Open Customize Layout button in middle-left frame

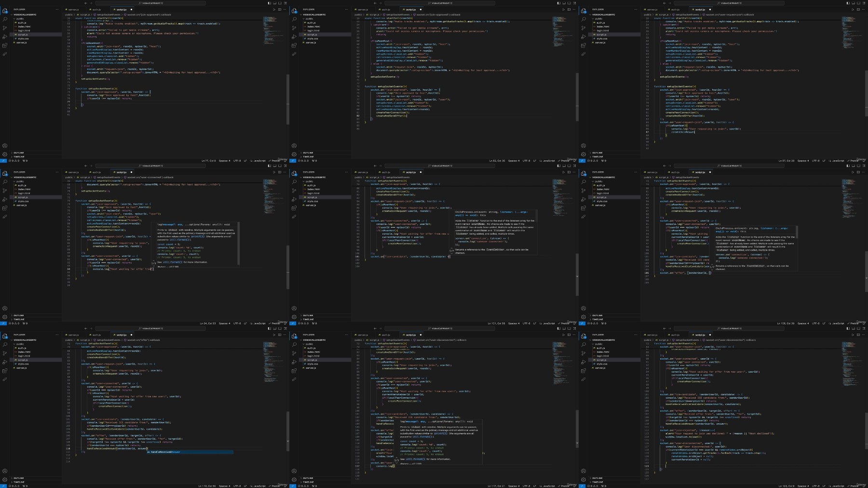(x=285, y=166)
